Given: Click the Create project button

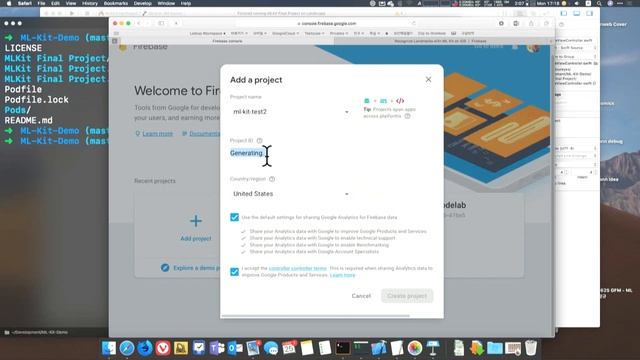Looking at the screenshot, I should click(x=407, y=296).
